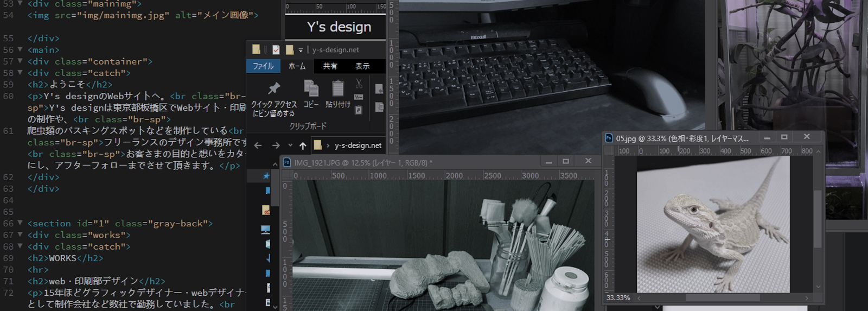Click right scroll arrow in 05.jpg window

click(807, 298)
